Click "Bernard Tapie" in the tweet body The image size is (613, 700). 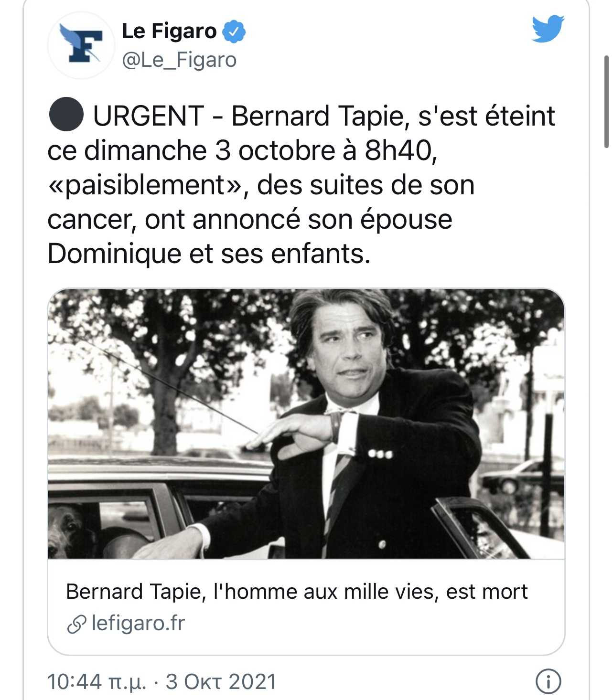(321, 116)
